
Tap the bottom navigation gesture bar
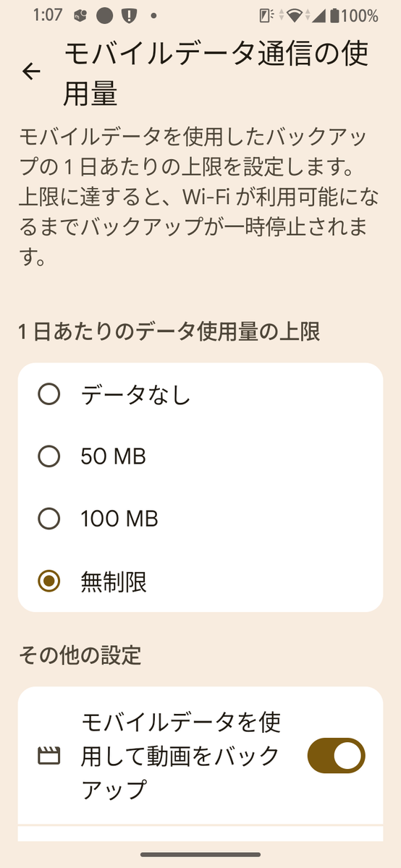point(200,854)
